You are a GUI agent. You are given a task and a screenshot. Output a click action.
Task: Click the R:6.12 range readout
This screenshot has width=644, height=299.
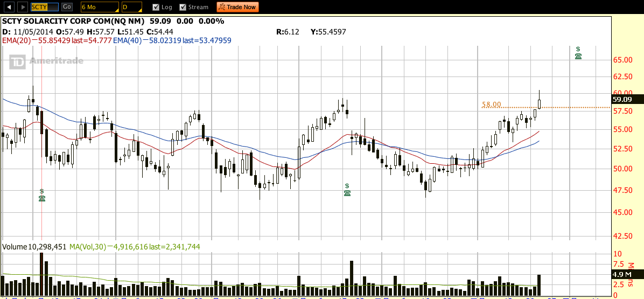[x=288, y=32]
